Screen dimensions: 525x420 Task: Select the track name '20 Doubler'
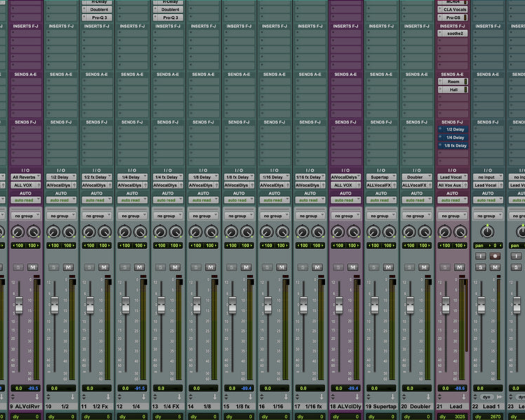416,406
